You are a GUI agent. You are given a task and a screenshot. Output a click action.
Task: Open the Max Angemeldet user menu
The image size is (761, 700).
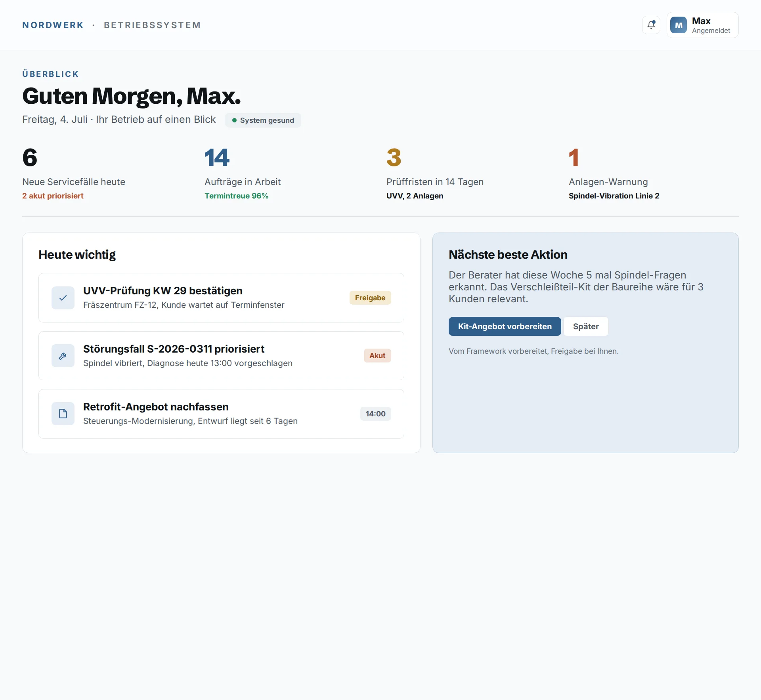click(x=702, y=25)
